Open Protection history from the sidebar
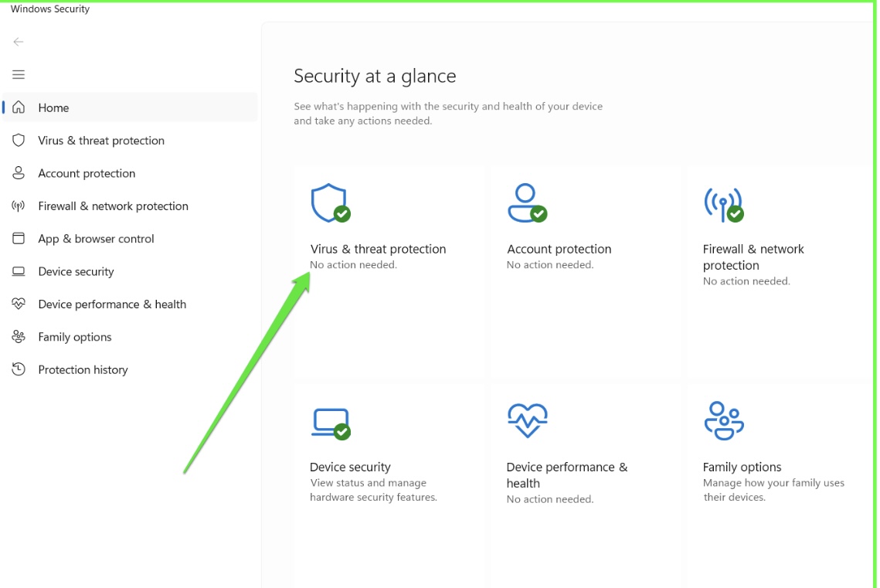This screenshot has height=588, width=880. tap(83, 369)
